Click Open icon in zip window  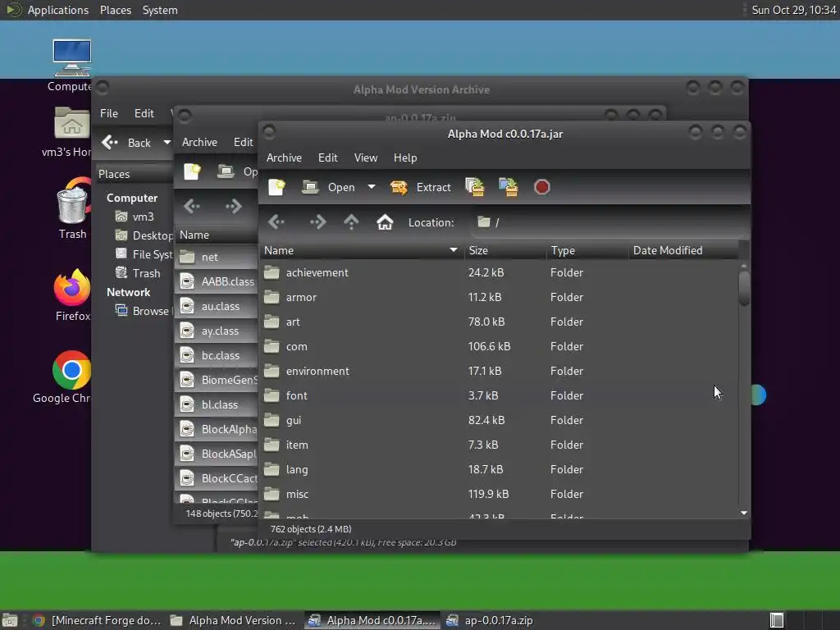(226, 171)
